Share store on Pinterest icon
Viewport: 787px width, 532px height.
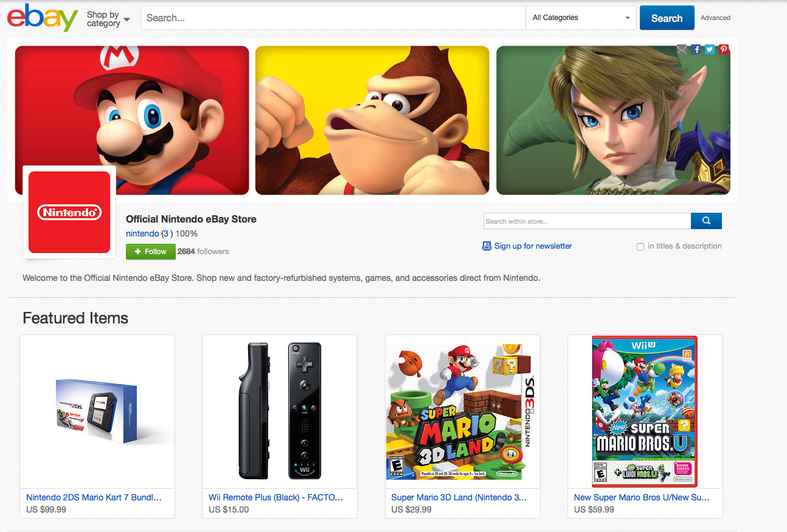pyautogui.click(x=724, y=49)
